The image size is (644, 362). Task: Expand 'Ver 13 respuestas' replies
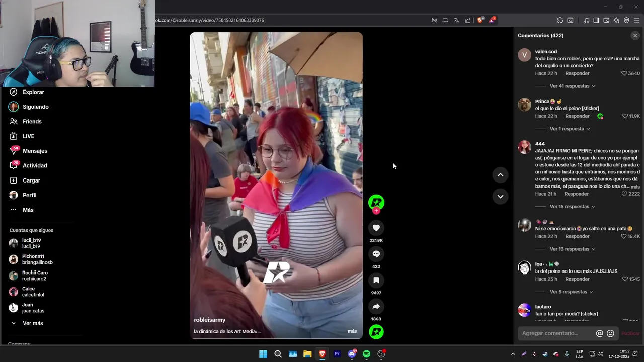click(573, 249)
